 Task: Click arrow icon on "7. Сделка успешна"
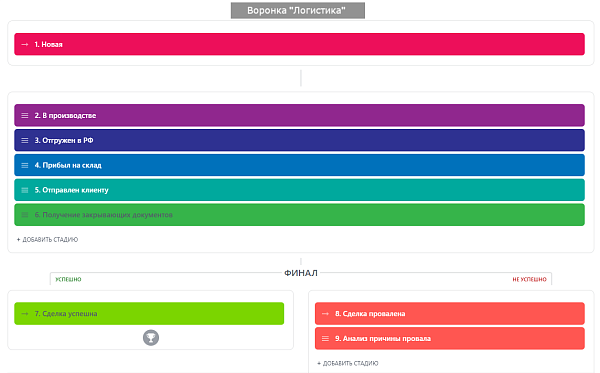click(24, 314)
